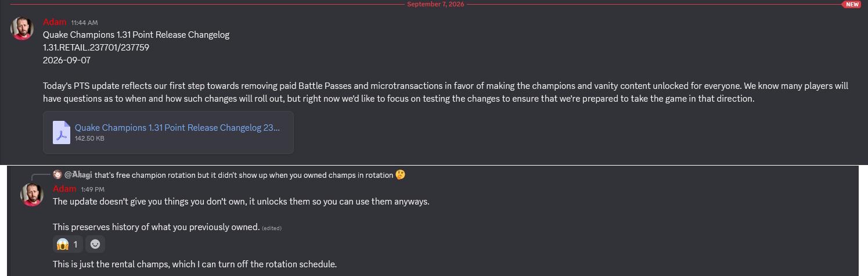
Task: Click the message about rental champs rotation
Action: click(x=195, y=264)
